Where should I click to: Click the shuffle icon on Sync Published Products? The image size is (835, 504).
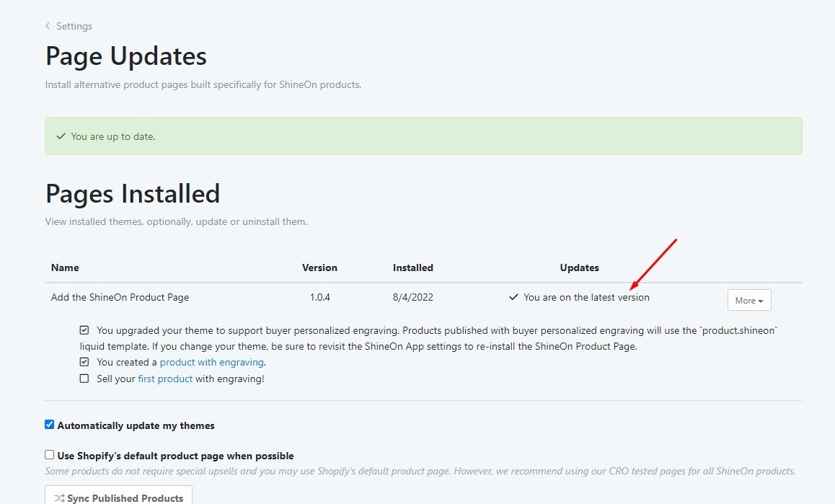click(x=59, y=499)
